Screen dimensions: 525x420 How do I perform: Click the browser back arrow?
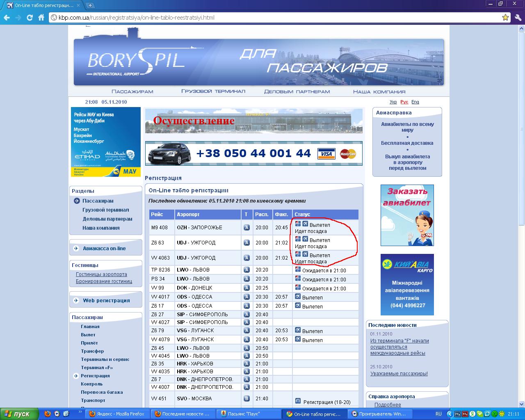pyautogui.click(x=6, y=18)
